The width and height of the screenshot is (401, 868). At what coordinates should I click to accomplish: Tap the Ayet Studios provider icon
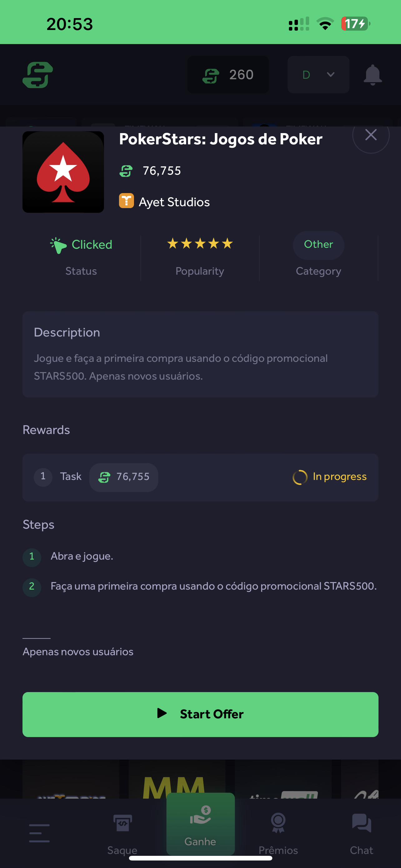pyautogui.click(x=126, y=201)
